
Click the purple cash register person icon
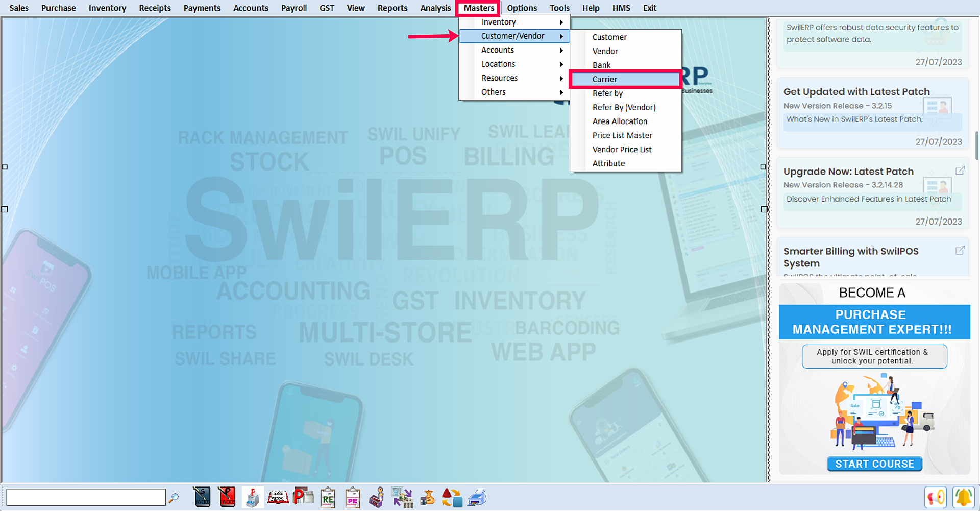pyautogui.click(x=377, y=498)
